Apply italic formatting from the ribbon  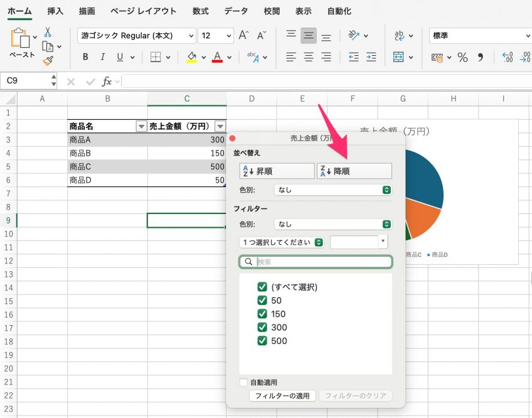point(102,57)
